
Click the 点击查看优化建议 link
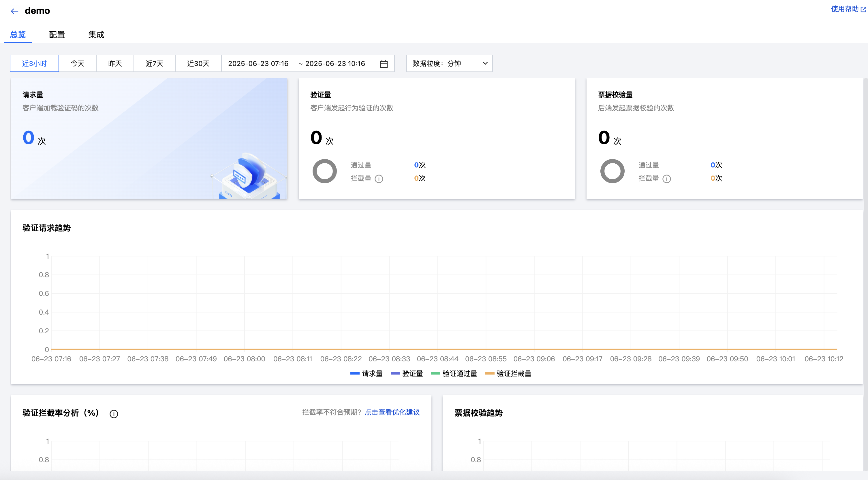tap(392, 412)
